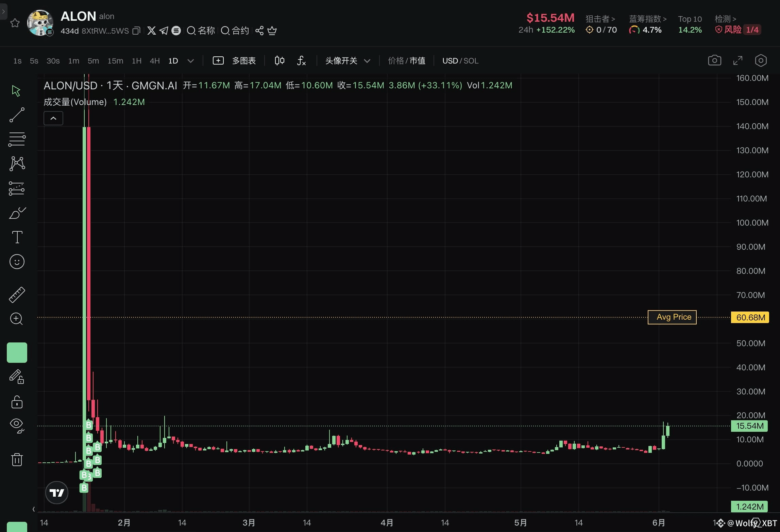Open the 多图表 multi-chart view
Viewport: 780px width, 532px height.
coord(234,61)
